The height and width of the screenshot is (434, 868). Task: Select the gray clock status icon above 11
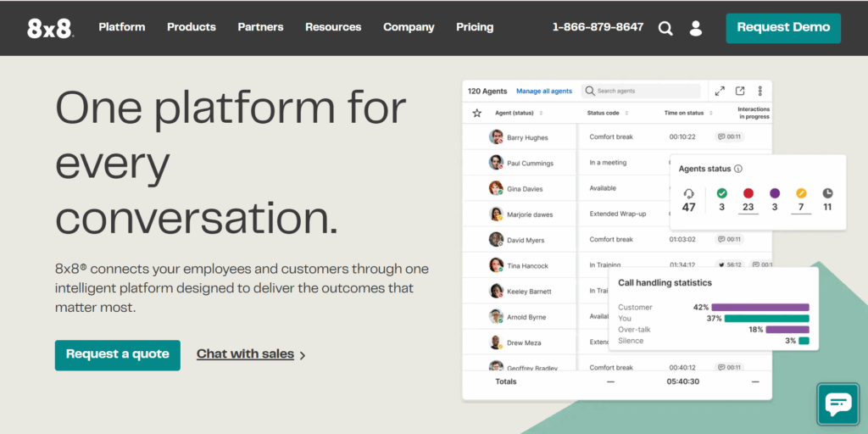pos(827,193)
